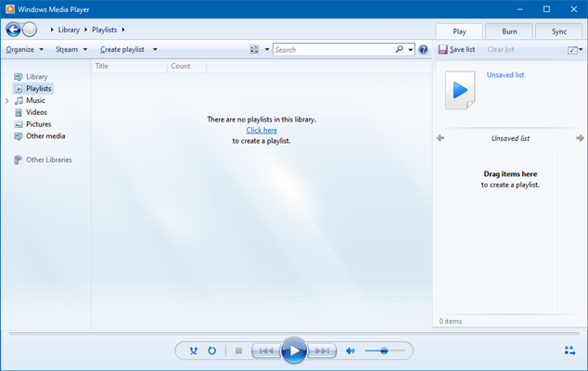The height and width of the screenshot is (371, 588).
Task: Select Videos in the navigation pane
Action: 36,112
